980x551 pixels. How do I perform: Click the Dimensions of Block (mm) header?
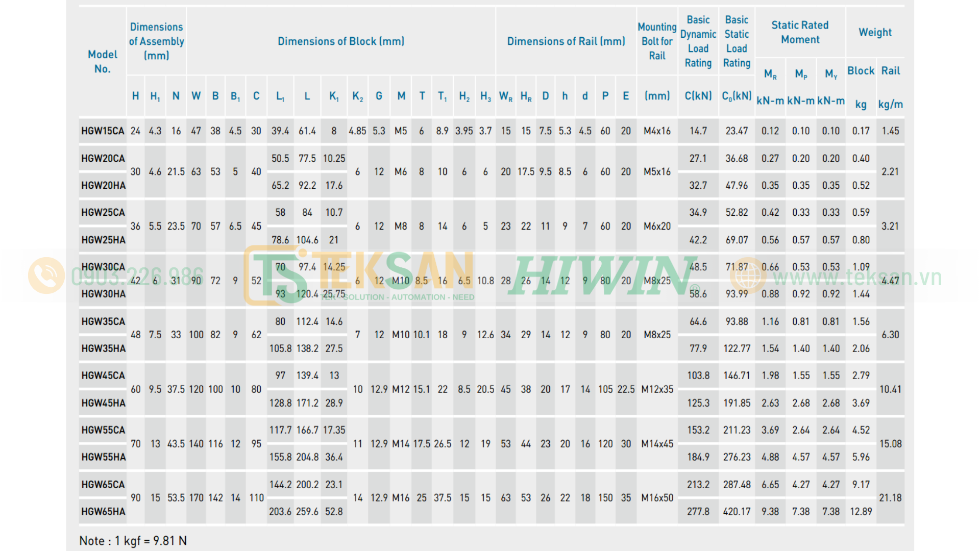click(341, 41)
